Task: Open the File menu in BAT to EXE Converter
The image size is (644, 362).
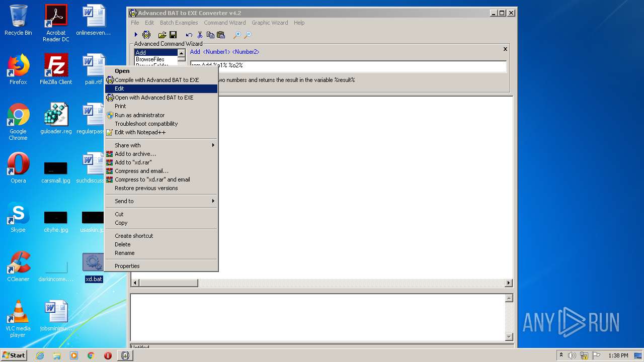Action: (x=135, y=23)
